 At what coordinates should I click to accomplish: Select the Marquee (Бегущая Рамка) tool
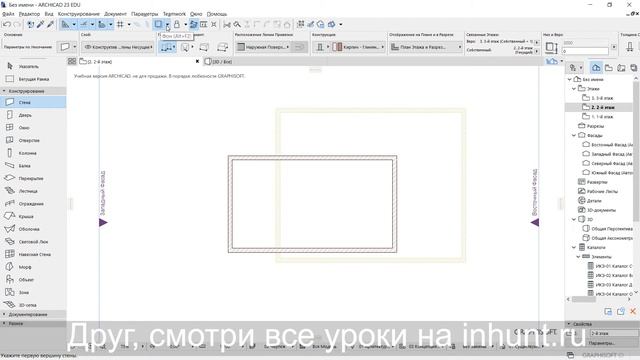(33, 79)
